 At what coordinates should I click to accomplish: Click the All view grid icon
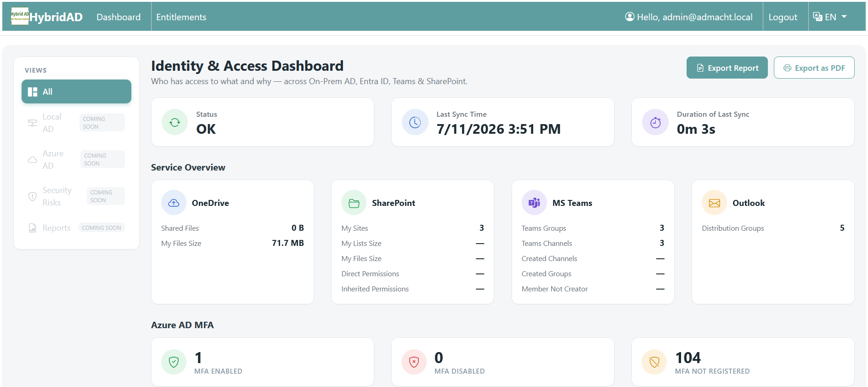click(33, 92)
